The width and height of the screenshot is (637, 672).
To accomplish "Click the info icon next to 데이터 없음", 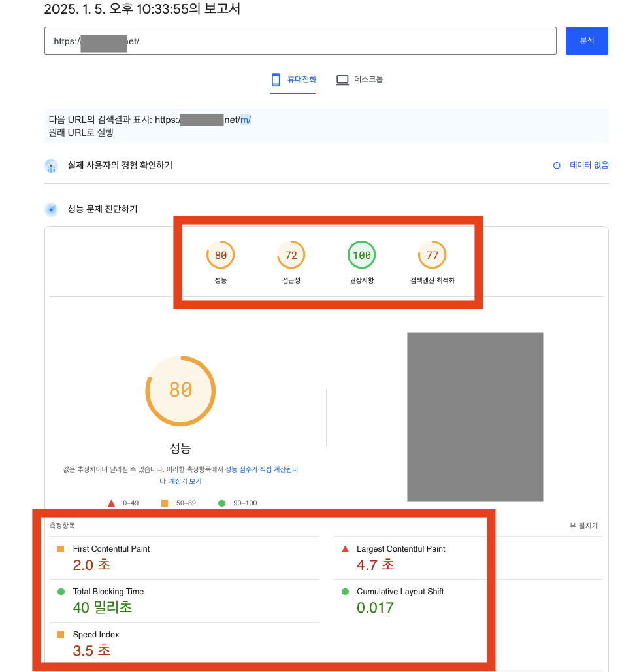I will [x=557, y=165].
